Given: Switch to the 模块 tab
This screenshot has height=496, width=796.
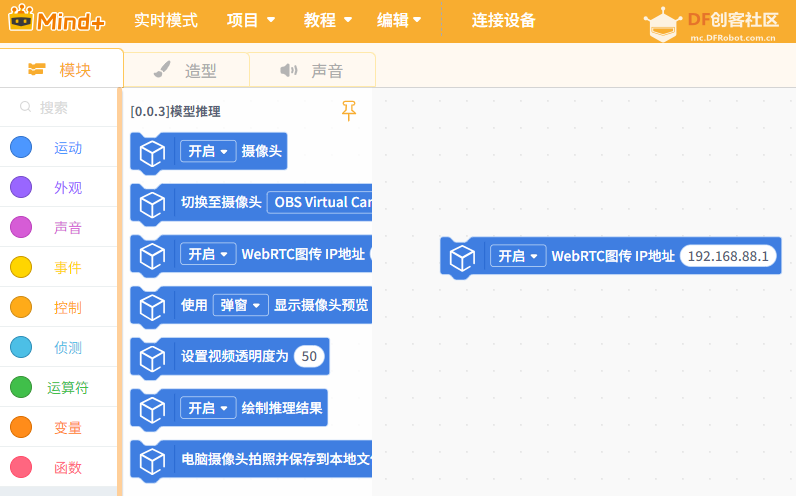Looking at the screenshot, I should pyautogui.click(x=61, y=69).
